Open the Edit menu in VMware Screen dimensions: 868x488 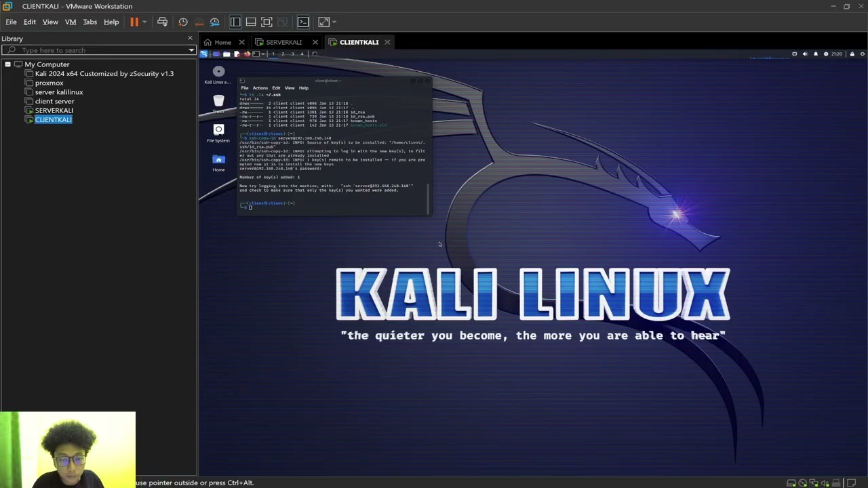[30, 22]
